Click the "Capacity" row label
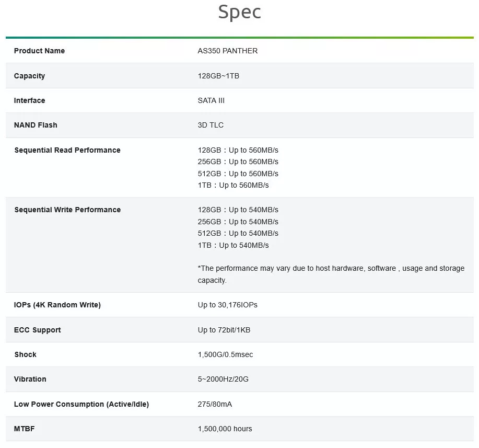This screenshot has height=448, width=479. 30,76
